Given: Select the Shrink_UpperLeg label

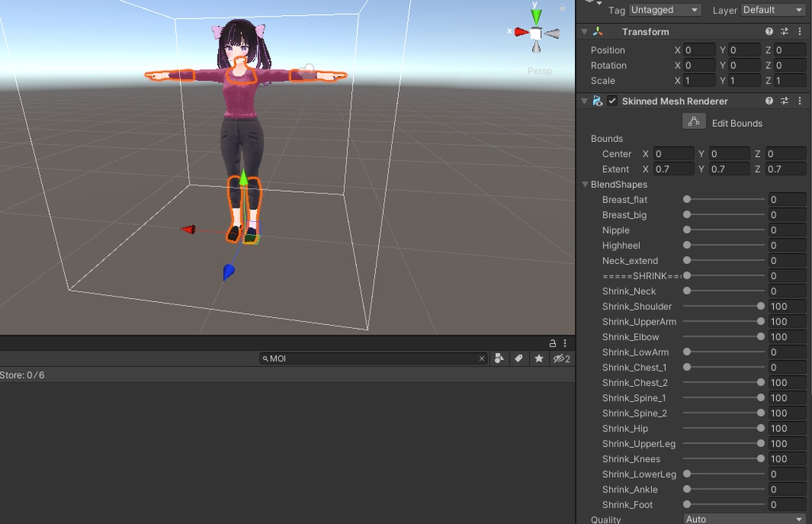Looking at the screenshot, I should pyautogui.click(x=638, y=444).
